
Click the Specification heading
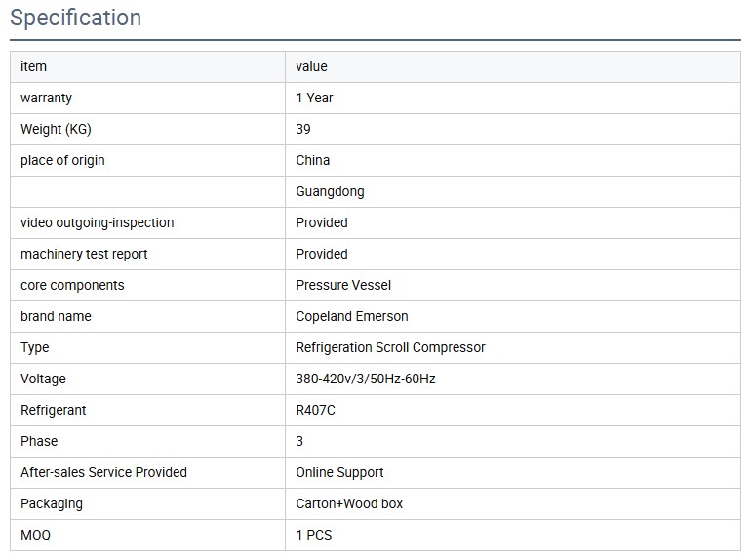click(75, 18)
